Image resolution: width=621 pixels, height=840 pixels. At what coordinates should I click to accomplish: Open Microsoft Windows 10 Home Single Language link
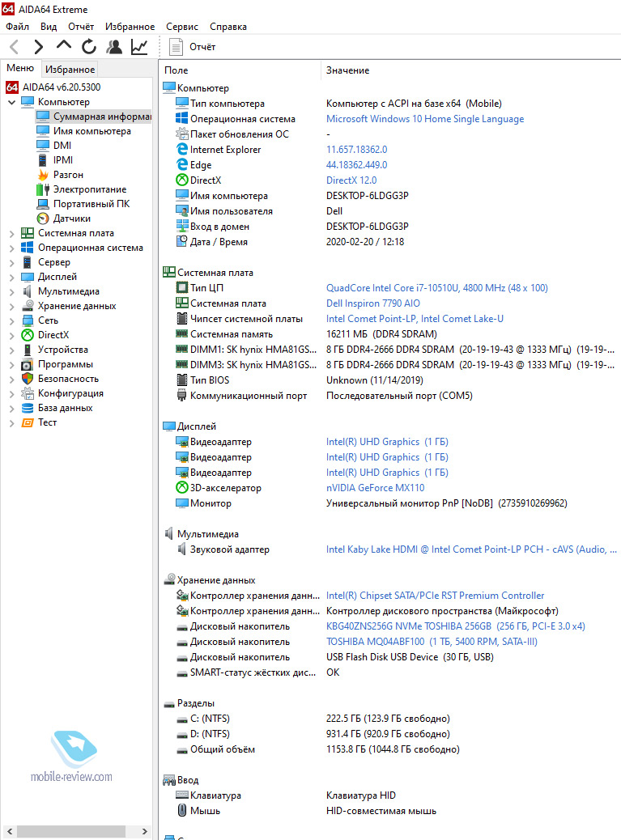425,119
